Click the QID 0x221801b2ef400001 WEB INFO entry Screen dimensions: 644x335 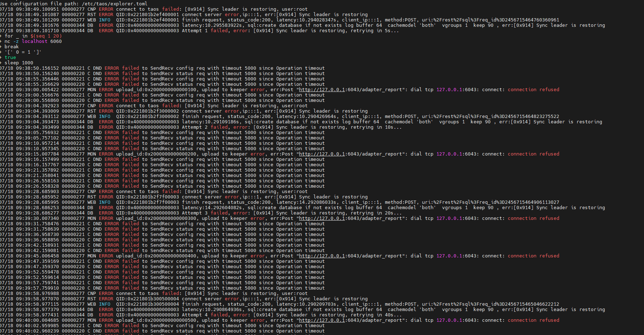click(147, 20)
